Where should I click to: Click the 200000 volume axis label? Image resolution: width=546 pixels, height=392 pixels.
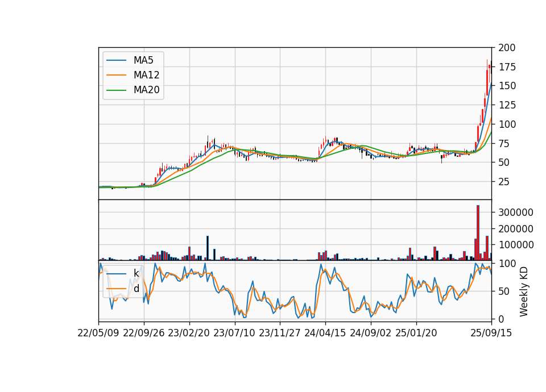point(516,229)
